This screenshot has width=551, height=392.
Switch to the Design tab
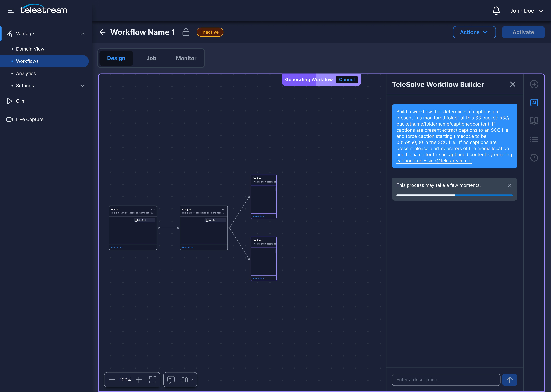pyautogui.click(x=116, y=58)
